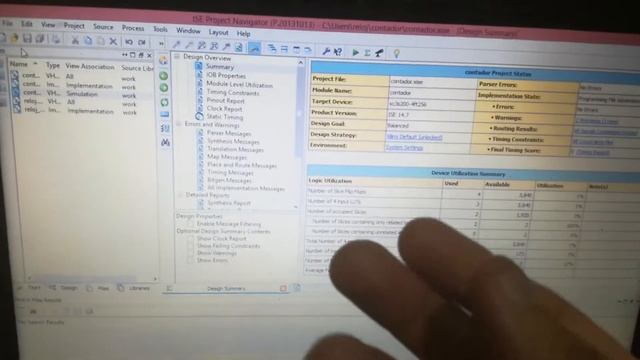Click the upper green circle side icon
This screenshot has width=640, height=360.
(164, 76)
